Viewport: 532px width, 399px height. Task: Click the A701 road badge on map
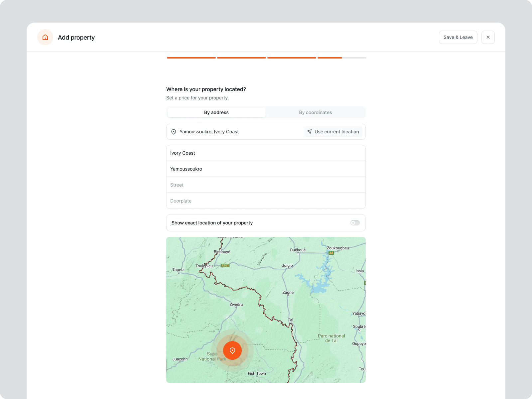225,265
